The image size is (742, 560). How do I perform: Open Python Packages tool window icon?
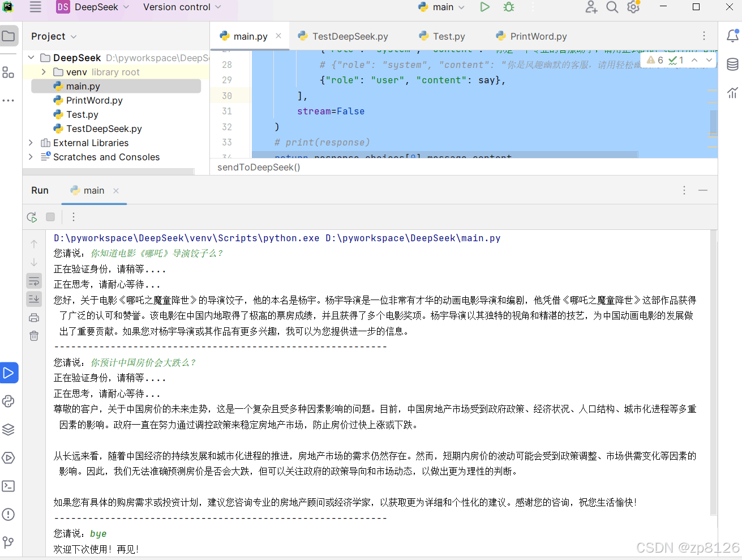coord(8,401)
